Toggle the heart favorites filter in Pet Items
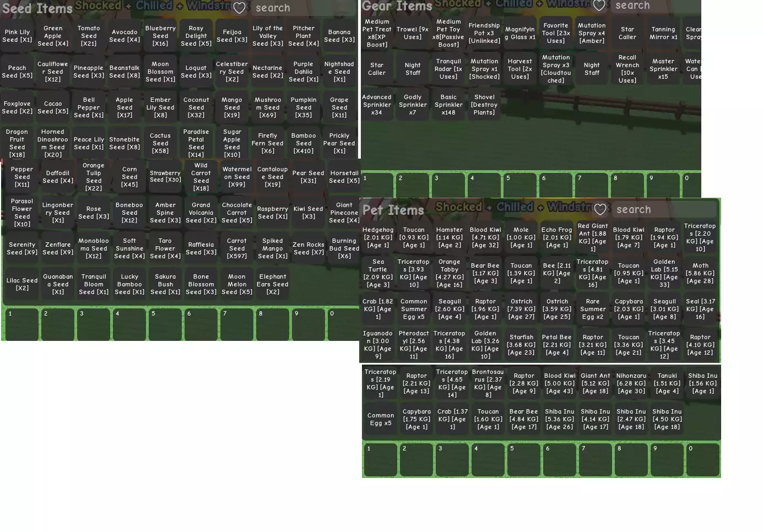763x532 pixels. [600, 209]
